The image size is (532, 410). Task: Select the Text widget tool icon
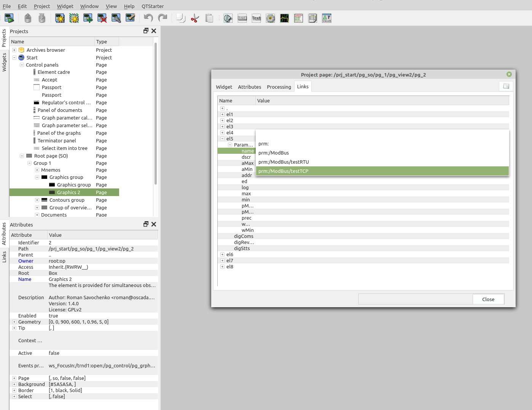[x=256, y=18]
